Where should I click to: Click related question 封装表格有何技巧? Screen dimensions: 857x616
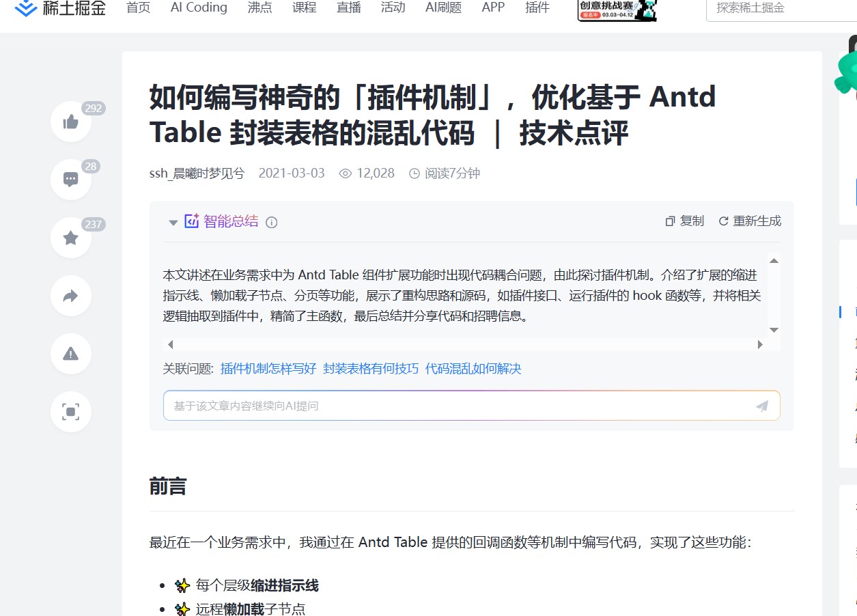coord(371,369)
